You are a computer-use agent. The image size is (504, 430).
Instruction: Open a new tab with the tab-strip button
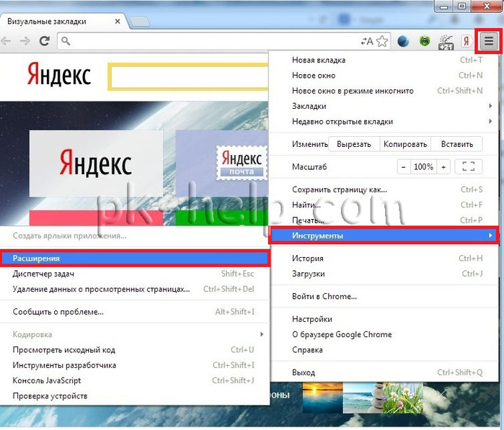pos(140,22)
